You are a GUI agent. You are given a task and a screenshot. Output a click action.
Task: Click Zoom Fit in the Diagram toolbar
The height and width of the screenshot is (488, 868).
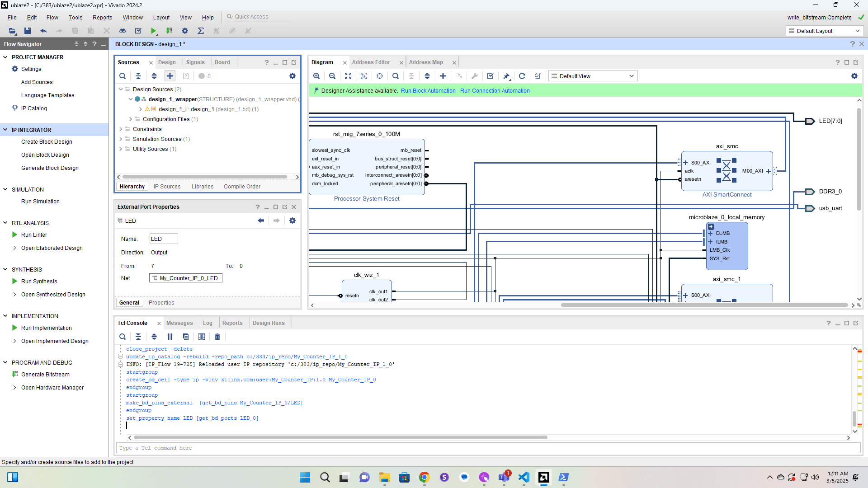348,76
